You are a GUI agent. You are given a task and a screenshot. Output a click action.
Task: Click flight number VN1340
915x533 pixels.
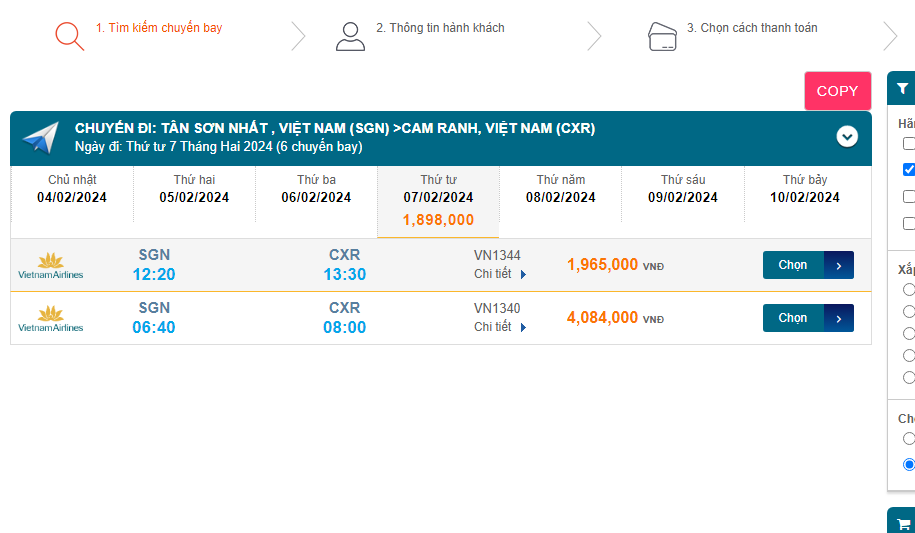(x=497, y=308)
